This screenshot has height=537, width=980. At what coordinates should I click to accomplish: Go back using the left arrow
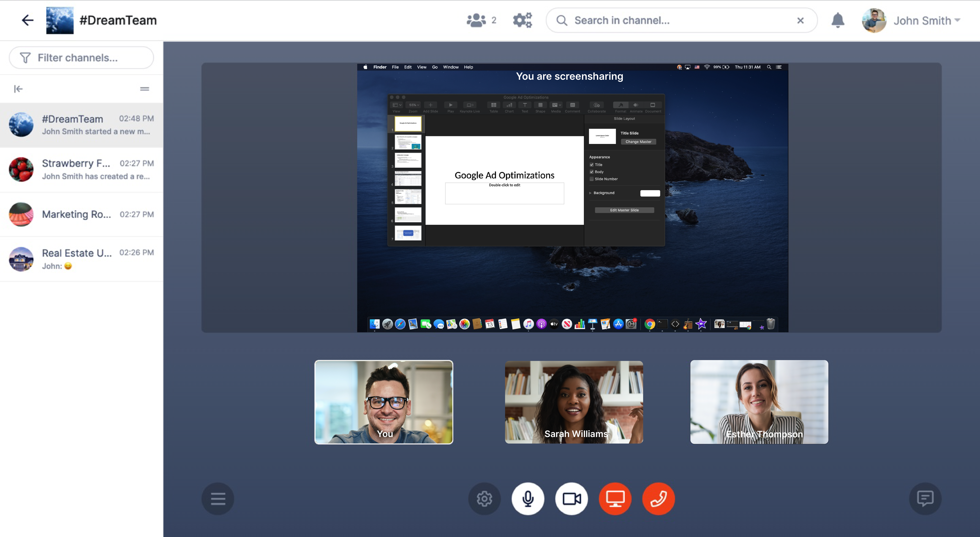pyautogui.click(x=27, y=20)
